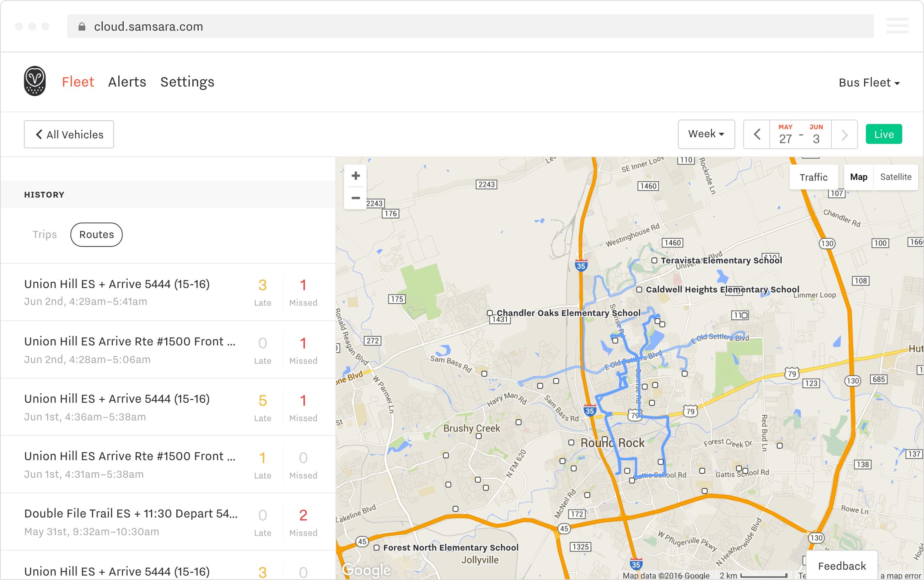Zoom out on the map with minus
The image size is (924, 580).
356,198
